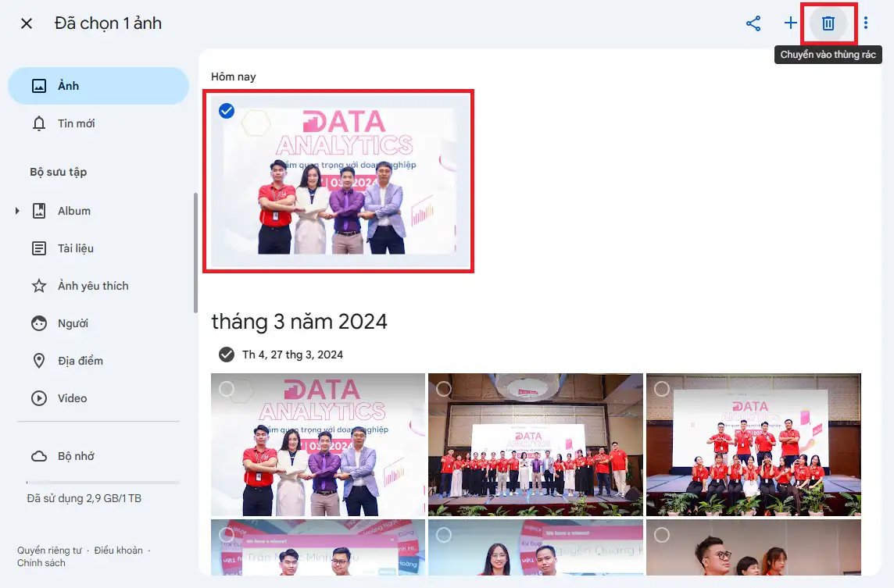The height and width of the screenshot is (588, 894).
Task: Click the trash icon to delete photo
Action: pos(828,23)
